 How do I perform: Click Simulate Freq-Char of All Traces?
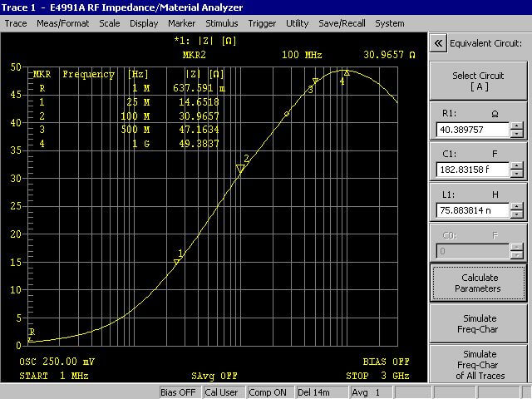click(478, 365)
